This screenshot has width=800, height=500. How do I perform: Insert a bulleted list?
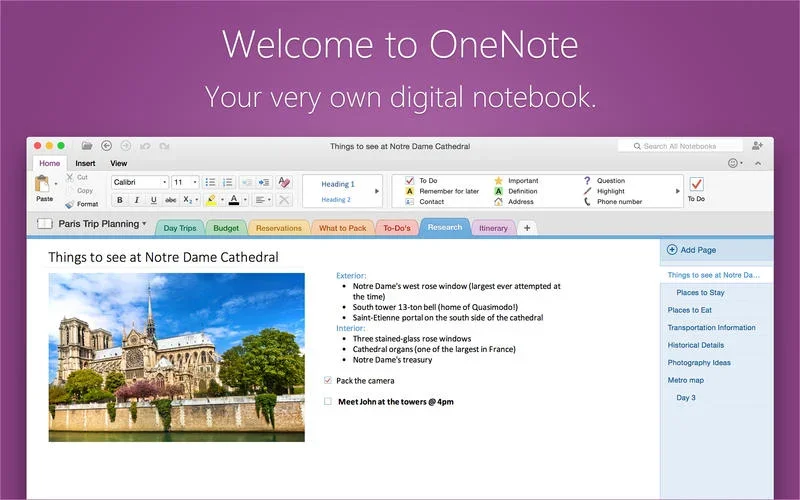(x=210, y=182)
